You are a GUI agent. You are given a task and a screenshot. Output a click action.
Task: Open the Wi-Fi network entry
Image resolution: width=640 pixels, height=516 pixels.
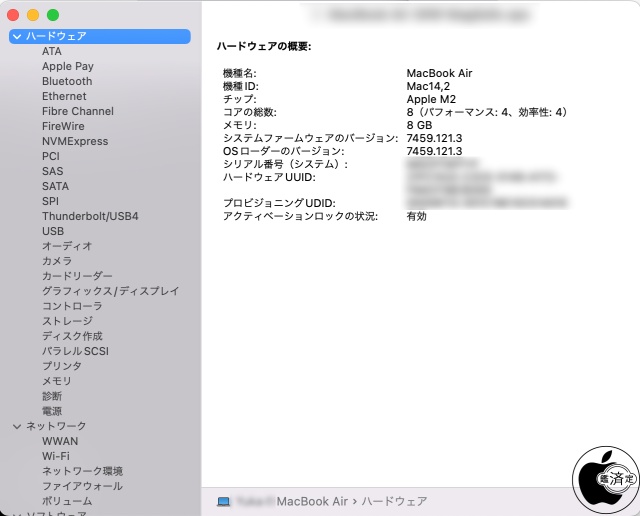click(x=56, y=456)
